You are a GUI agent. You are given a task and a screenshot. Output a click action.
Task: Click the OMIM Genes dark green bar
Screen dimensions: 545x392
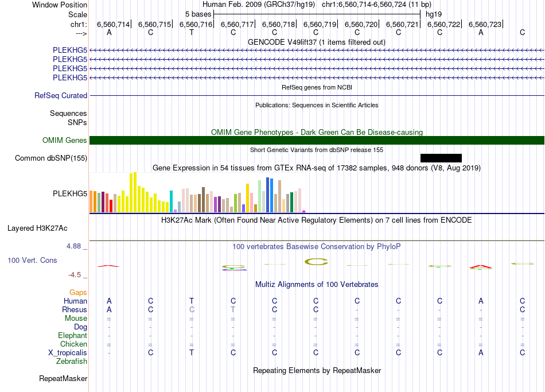(x=317, y=140)
